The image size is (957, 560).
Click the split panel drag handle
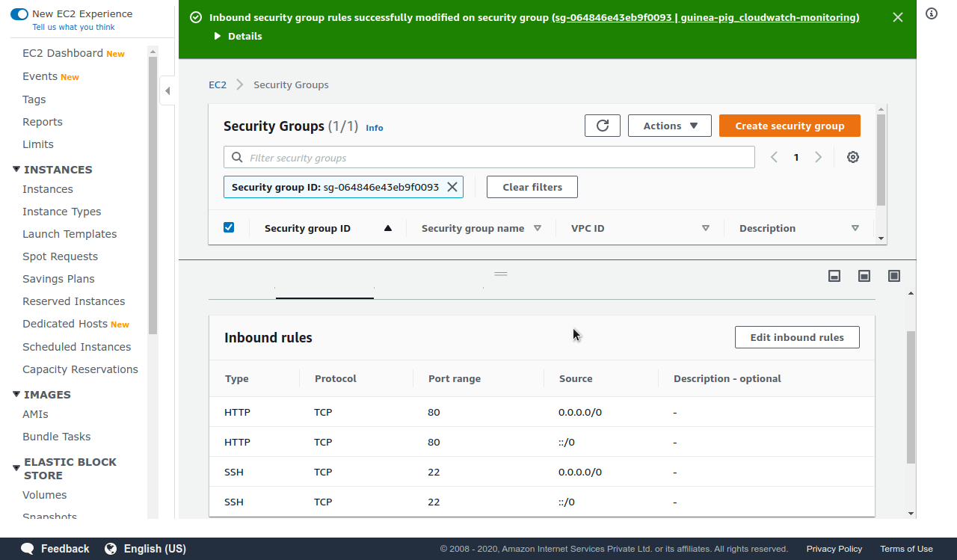(x=501, y=274)
